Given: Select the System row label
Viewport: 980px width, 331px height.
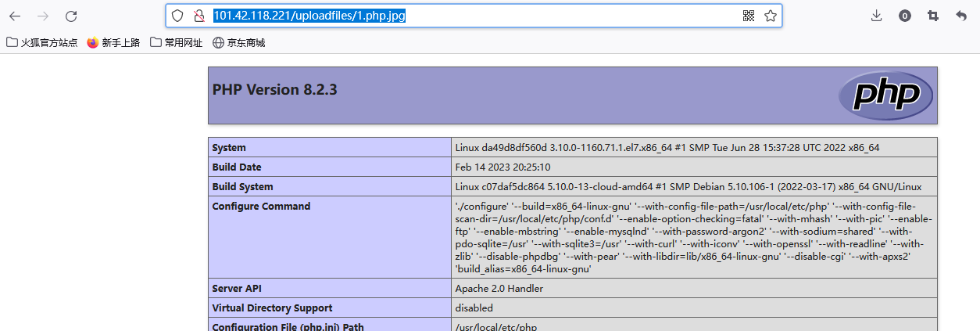Looking at the screenshot, I should pyautogui.click(x=229, y=148).
